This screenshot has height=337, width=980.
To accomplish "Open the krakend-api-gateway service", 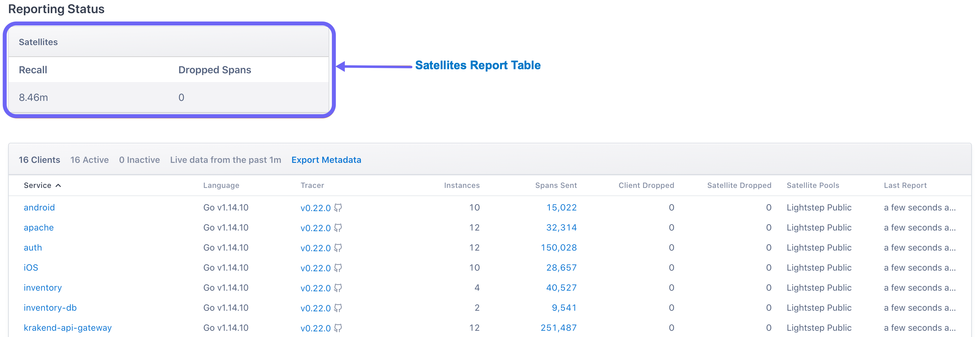I will [x=68, y=328].
